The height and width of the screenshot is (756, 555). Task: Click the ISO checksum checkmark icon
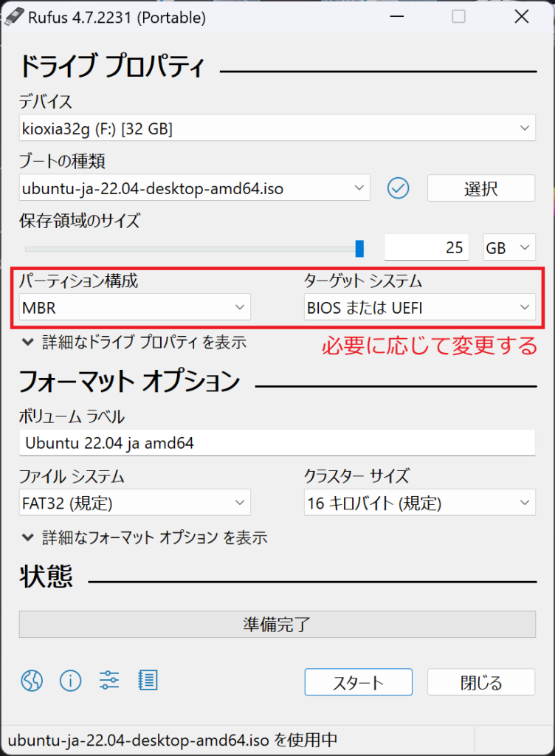tap(399, 188)
